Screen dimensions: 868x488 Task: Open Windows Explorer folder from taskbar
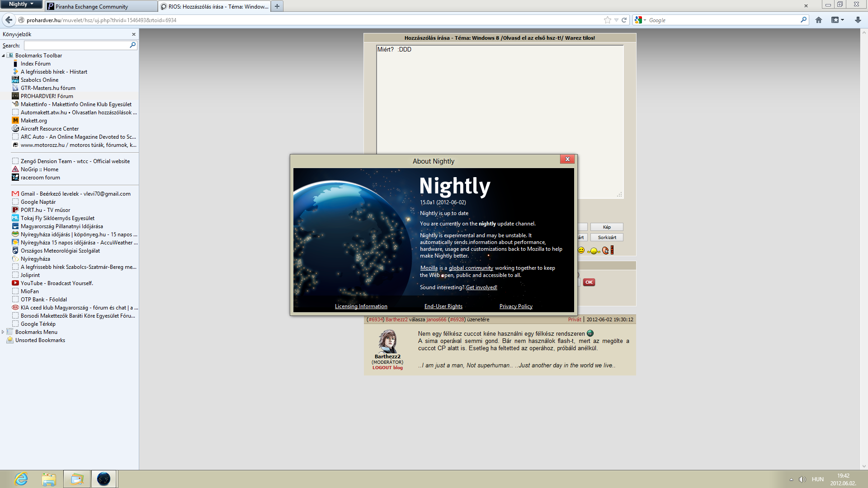49,479
